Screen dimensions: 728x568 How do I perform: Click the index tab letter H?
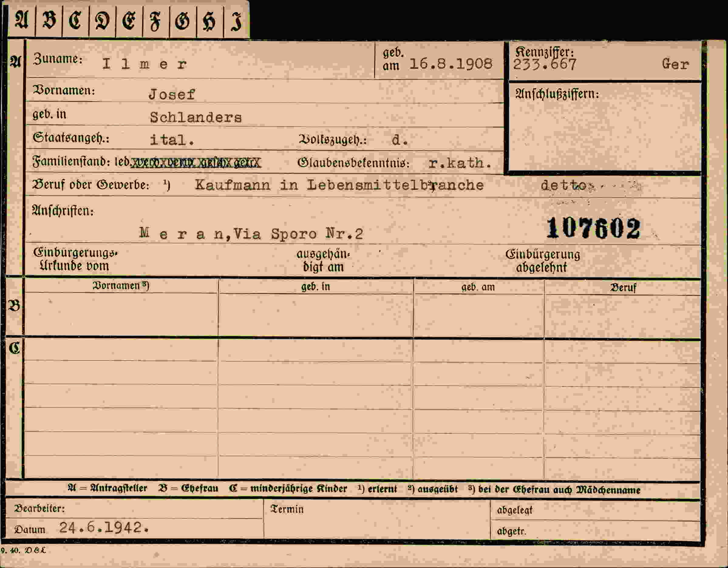pyautogui.click(x=209, y=21)
